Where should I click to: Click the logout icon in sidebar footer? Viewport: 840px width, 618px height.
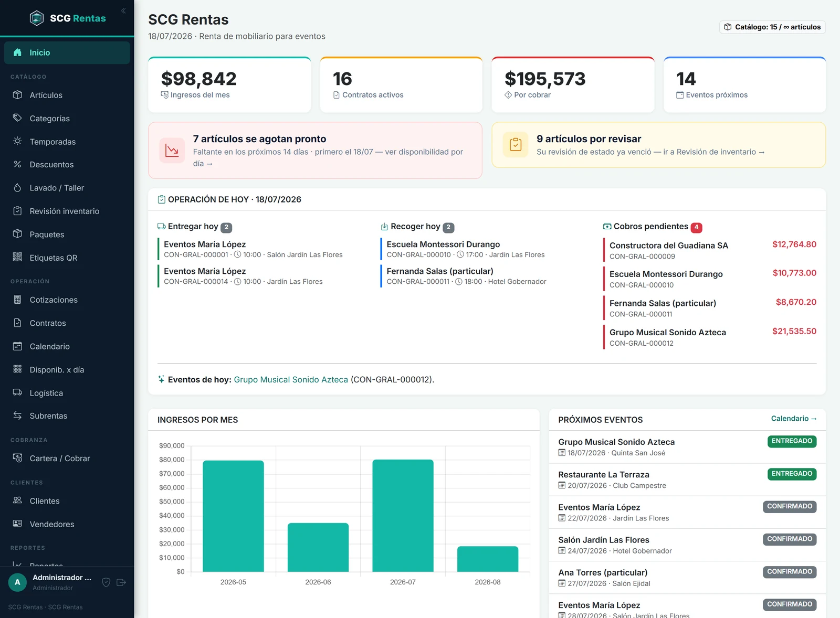click(x=121, y=582)
